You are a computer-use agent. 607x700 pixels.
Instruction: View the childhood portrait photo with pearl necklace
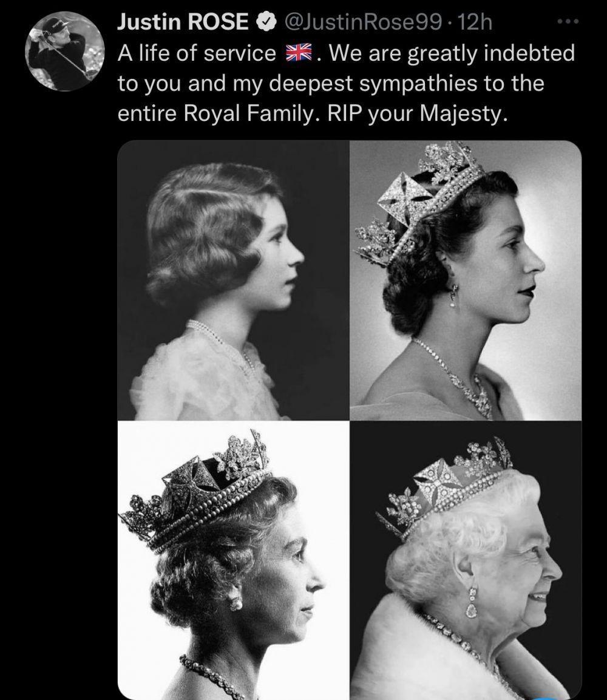pos(234,280)
